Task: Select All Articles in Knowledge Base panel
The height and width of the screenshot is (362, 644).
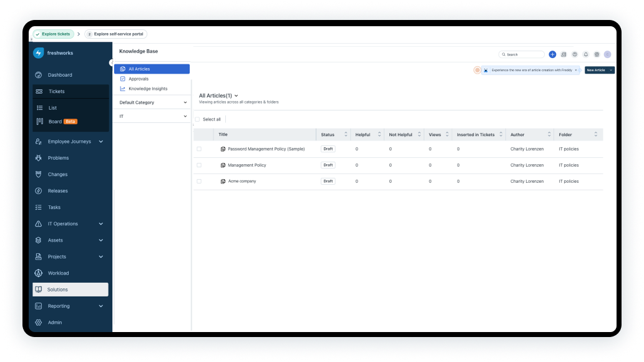Action: (152, 69)
